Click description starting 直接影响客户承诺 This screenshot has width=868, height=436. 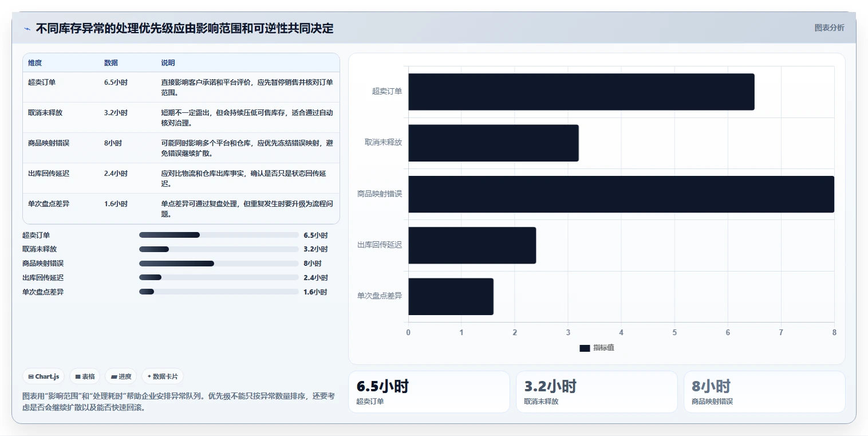click(247, 87)
